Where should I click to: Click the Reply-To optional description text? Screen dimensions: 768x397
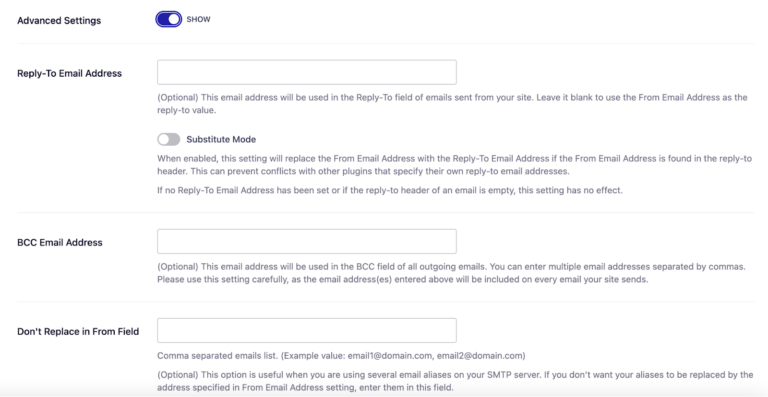click(x=452, y=104)
